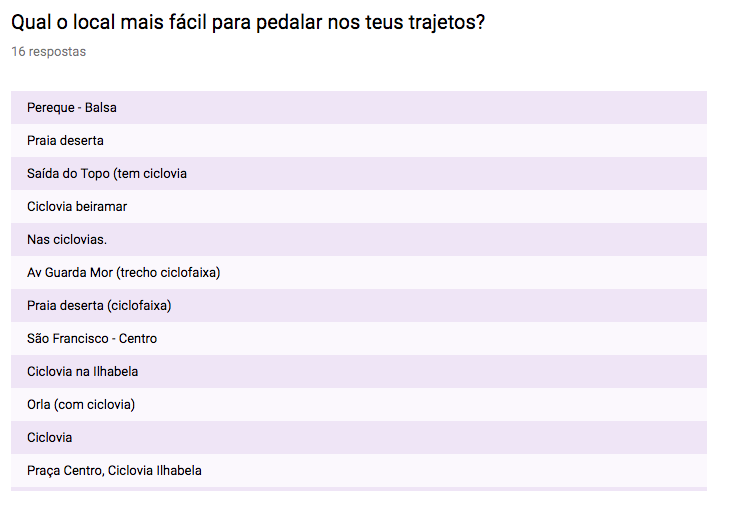Select 'Praia deserta (ciclofaixa)' response row

click(x=358, y=306)
